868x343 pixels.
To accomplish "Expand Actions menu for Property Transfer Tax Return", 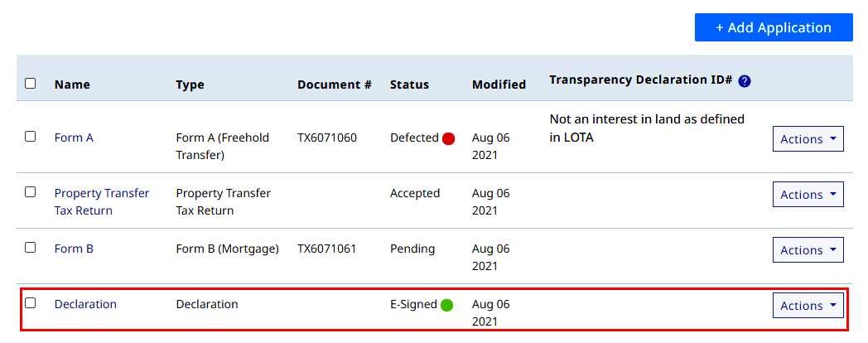I will [808, 195].
